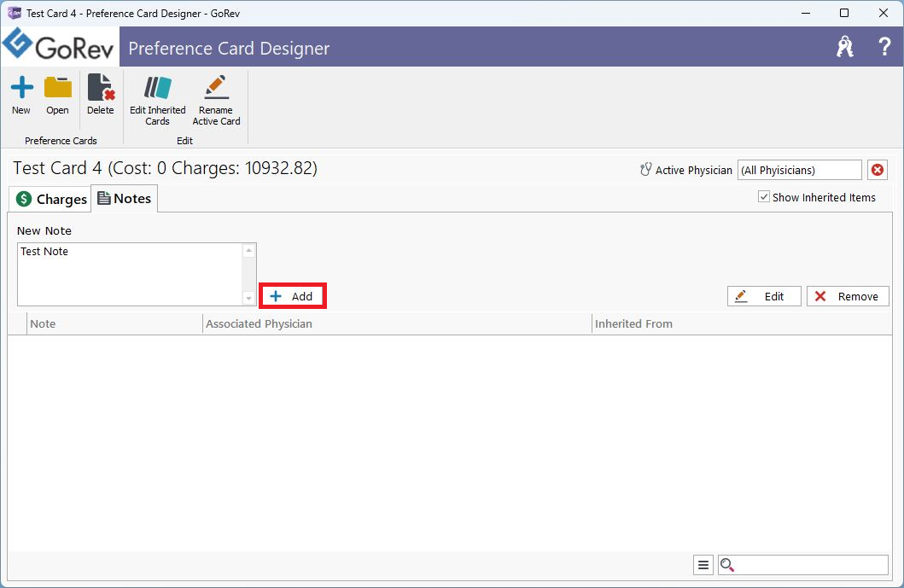Minimize the GoRev window

coord(806,13)
